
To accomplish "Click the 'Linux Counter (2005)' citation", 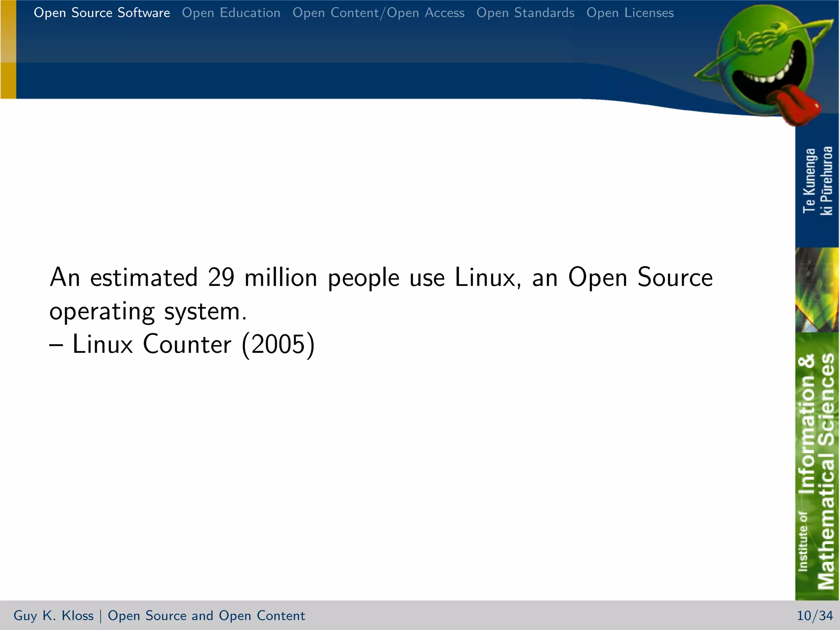I will pyautogui.click(x=182, y=344).
